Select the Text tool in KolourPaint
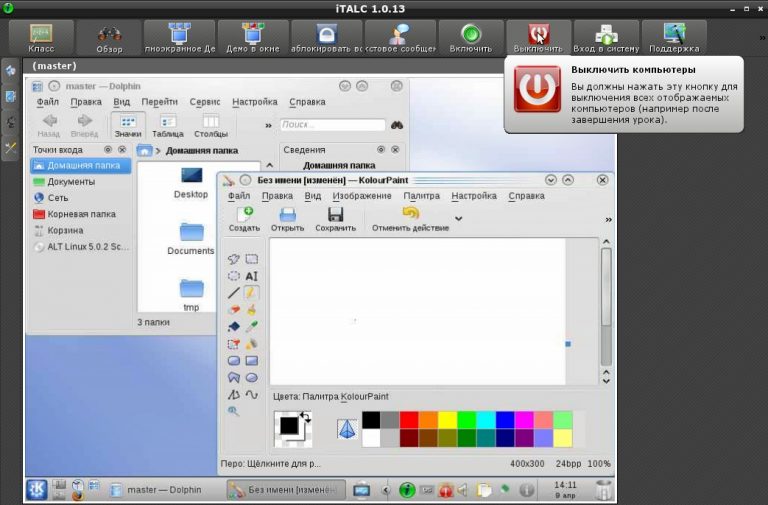 252,276
